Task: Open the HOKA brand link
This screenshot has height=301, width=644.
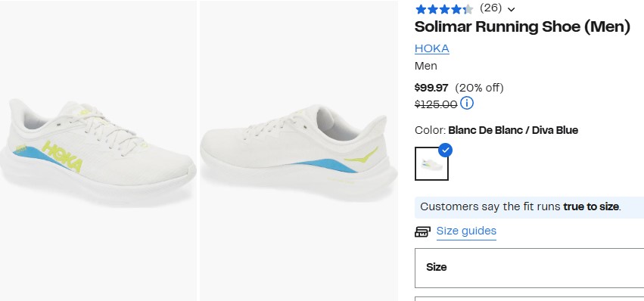Action: tap(431, 48)
